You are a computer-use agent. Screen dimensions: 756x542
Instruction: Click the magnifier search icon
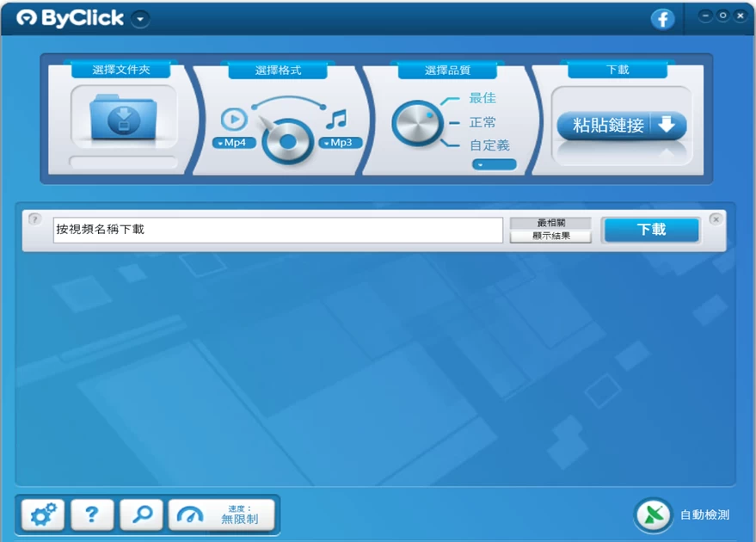(142, 514)
